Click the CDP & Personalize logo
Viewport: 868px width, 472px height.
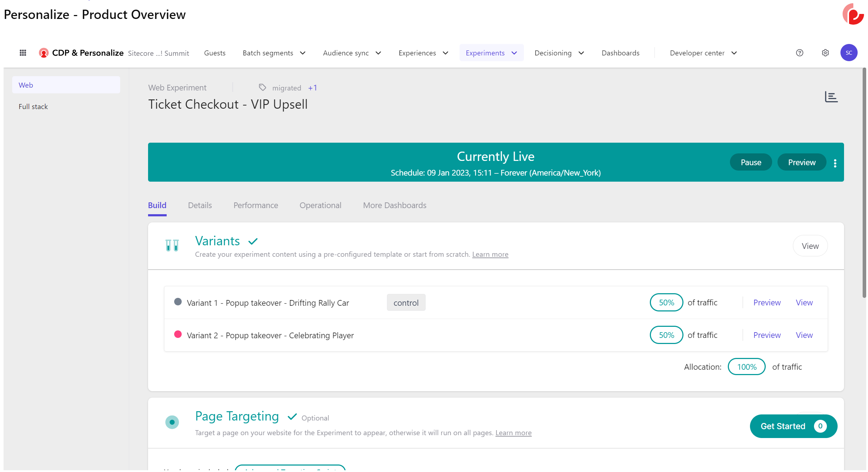pyautogui.click(x=44, y=53)
